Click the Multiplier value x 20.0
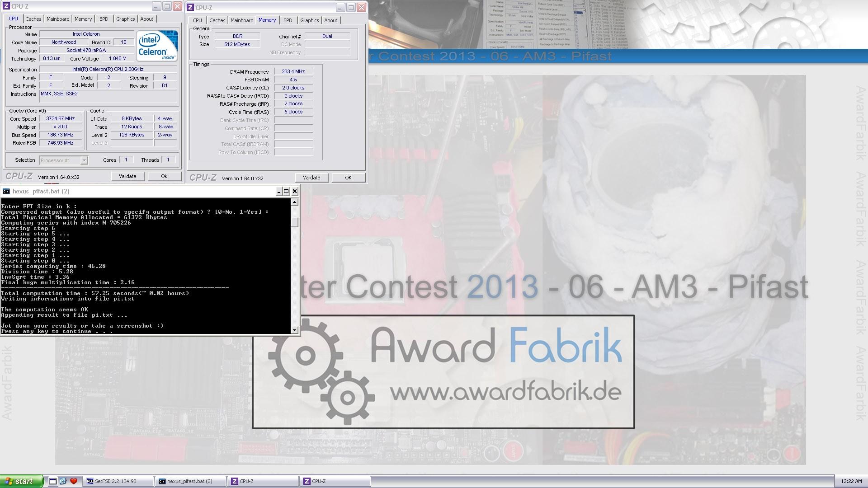 [61, 127]
